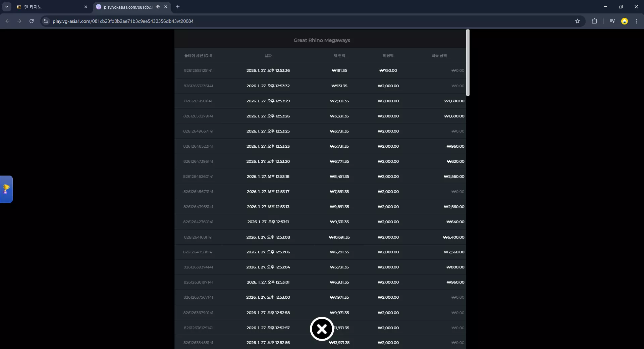The image size is (644, 349).
Task: Open session ID 82612641681141
Action: [198, 237]
